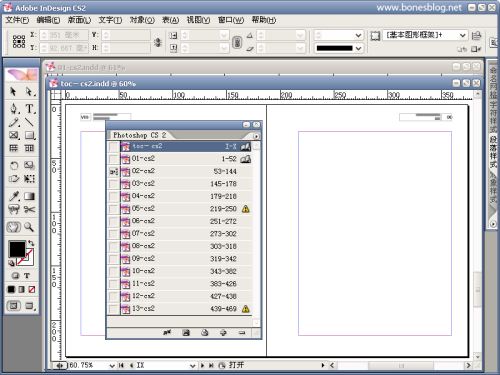Select the Free Transform tool

(x=30, y=179)
